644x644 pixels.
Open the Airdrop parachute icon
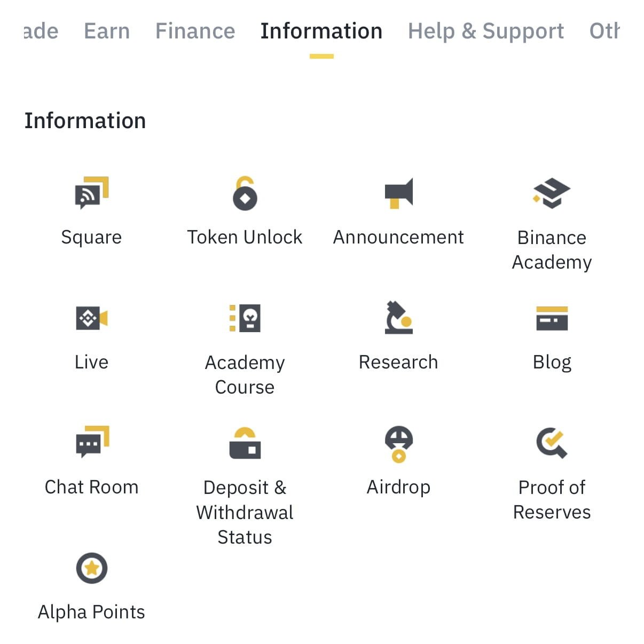(398, 444)
